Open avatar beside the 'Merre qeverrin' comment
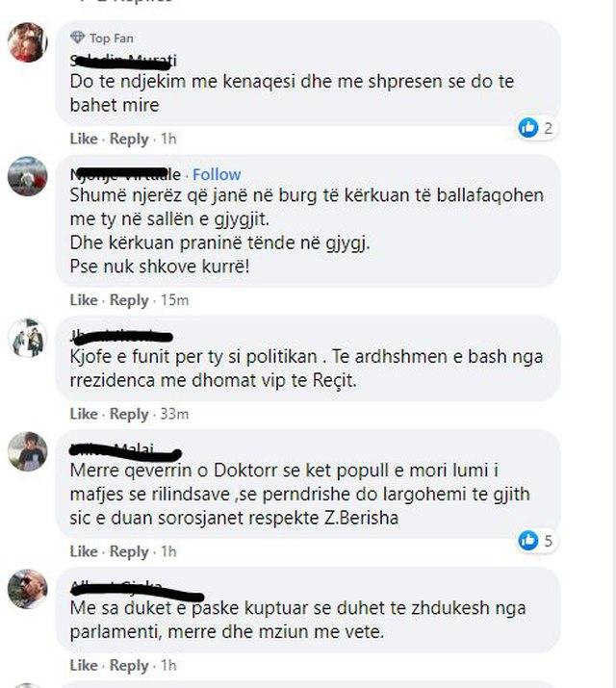Viewport: 616px width, 688px height. click(28, 451)
